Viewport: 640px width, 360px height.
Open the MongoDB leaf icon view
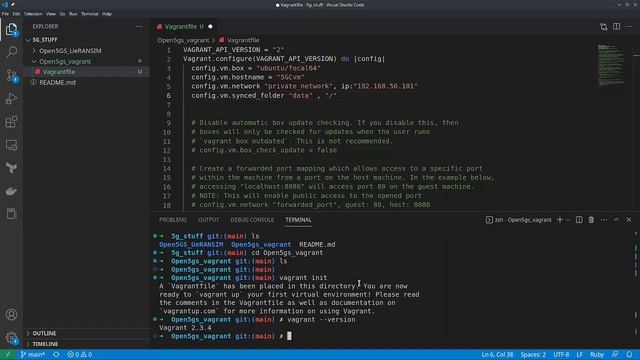point(11,168)
